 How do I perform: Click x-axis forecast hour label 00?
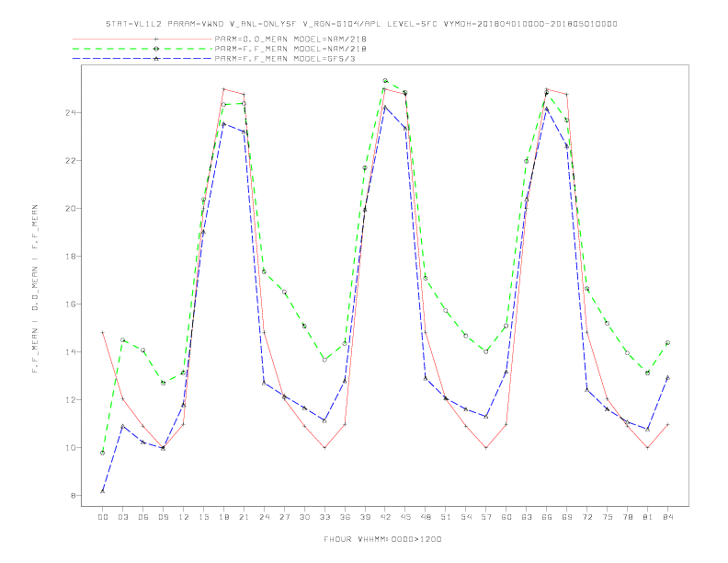coord(103,517)
